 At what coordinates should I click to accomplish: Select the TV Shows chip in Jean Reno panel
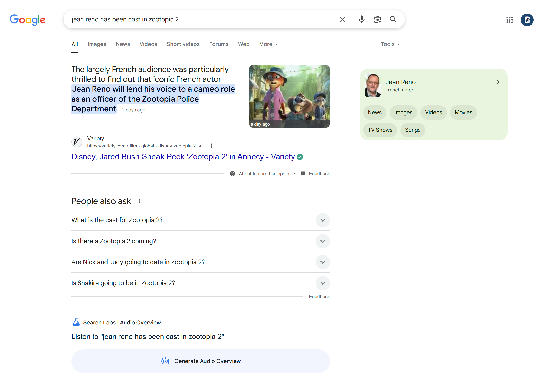click(380, 130)
